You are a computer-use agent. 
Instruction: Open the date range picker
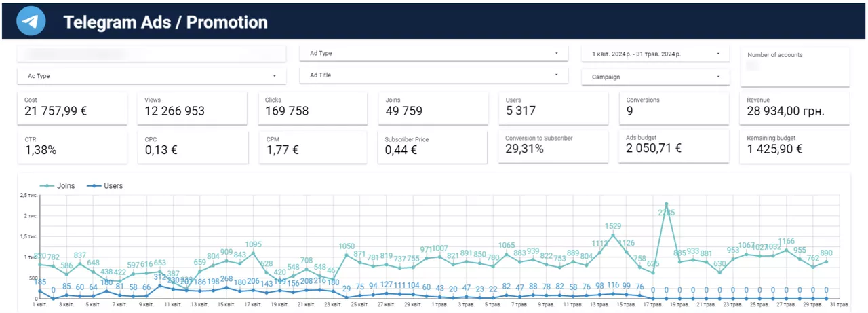[x=656, y=54]
